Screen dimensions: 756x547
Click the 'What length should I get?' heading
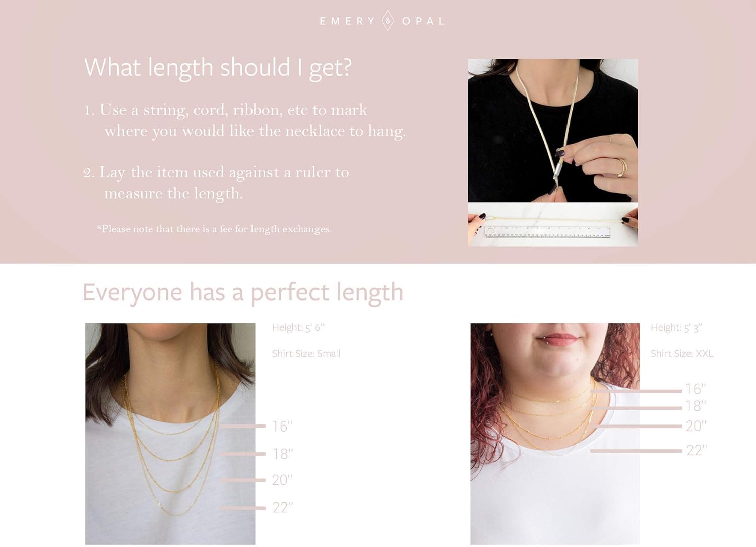pos(218,68)
